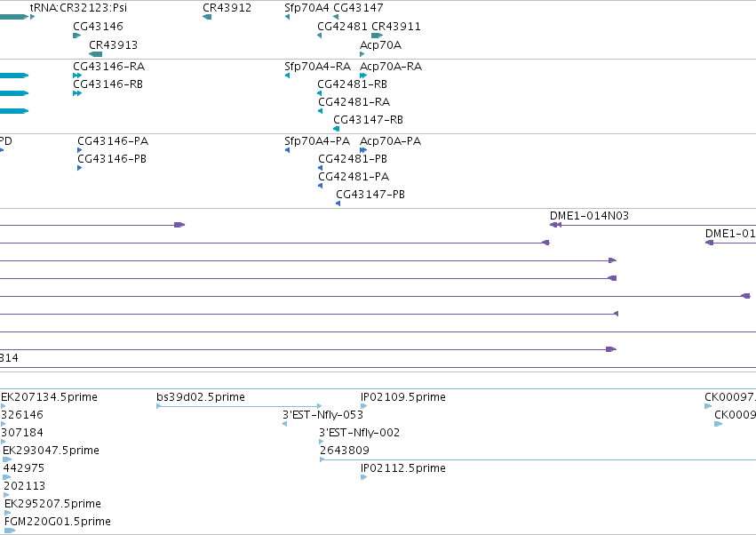This screenshot has width=756, height=535.
Task: Click the purple arrow glyph under DME1-014N03
Action: 555,225
